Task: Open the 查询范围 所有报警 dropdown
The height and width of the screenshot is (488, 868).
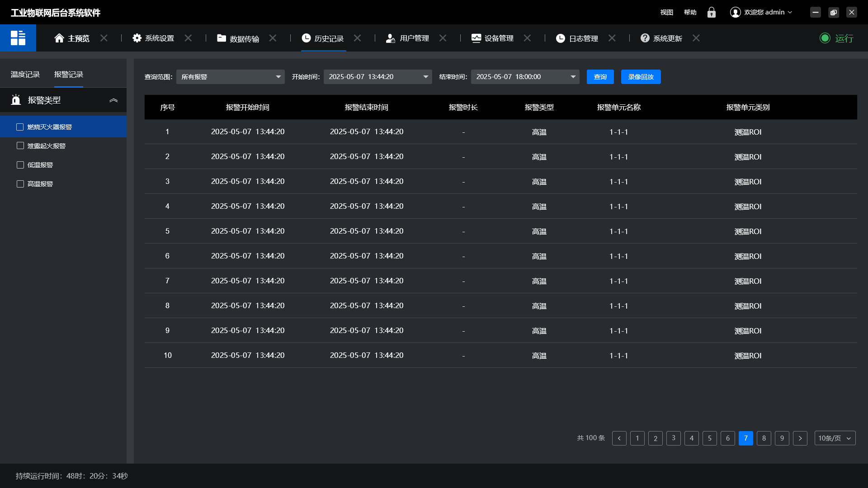Action: click(x=231, y=77)
